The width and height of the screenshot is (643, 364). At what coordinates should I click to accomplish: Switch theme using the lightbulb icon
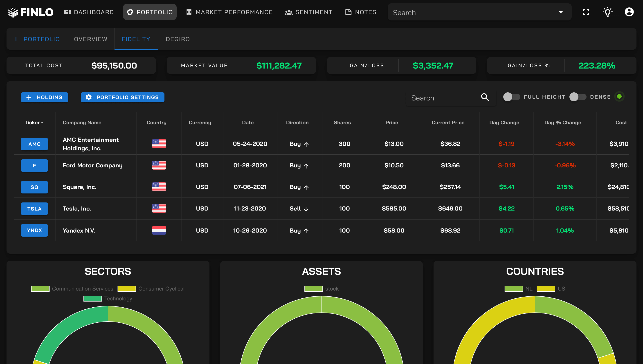pyautogui.click(x=607, y=12)
